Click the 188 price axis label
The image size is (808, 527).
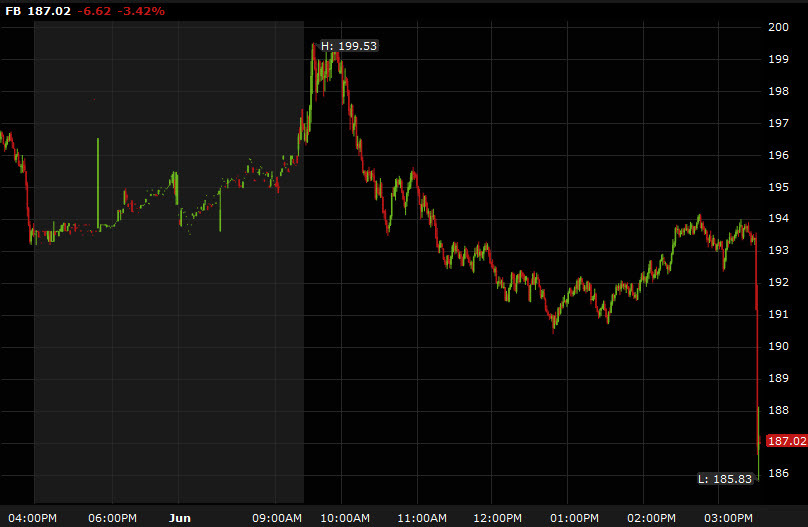pos(778,410)
